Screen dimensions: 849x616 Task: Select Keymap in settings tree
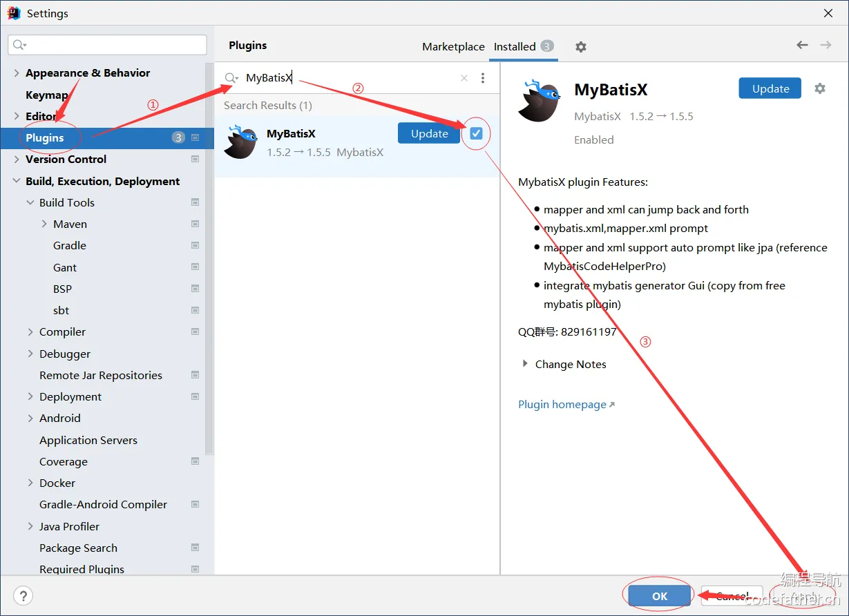tap(47, 95)
